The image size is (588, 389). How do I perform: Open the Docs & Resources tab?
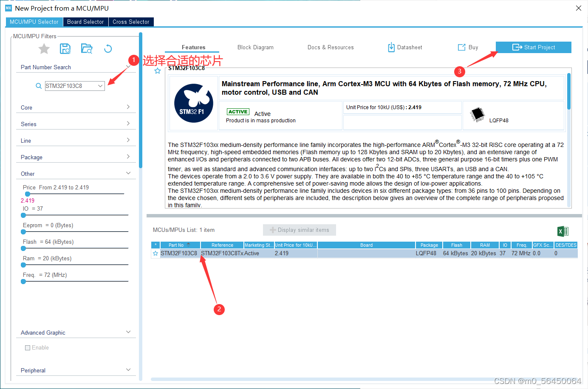331,48
